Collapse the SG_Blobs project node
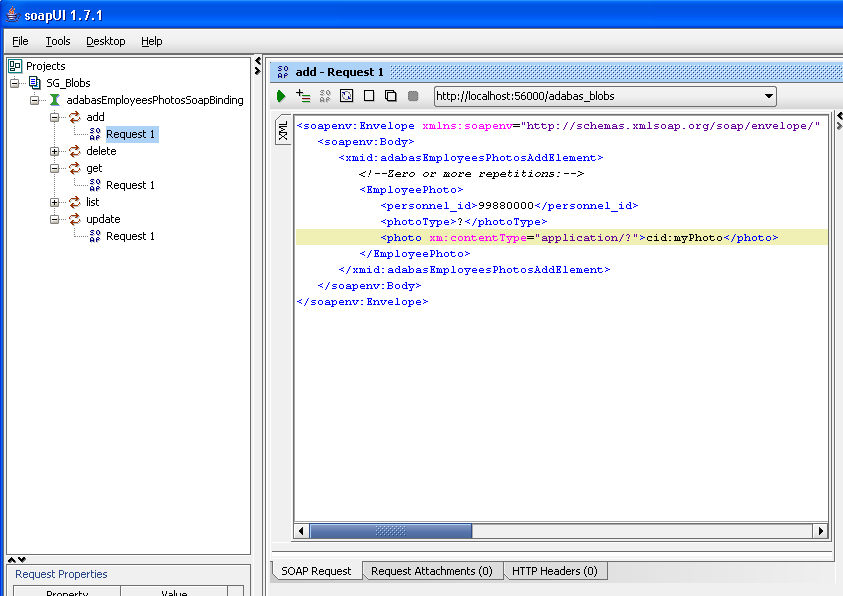843x596 pixels. [x=15, y=83]
